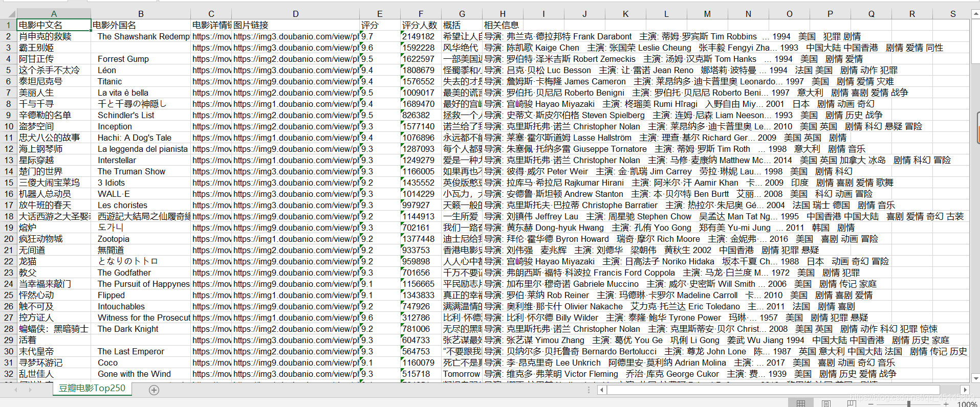Select the 蝙蝠侠：黑暗骑士 cell
Image resolution: width=980 pixels, height=407 pixels.
point(54,329)
